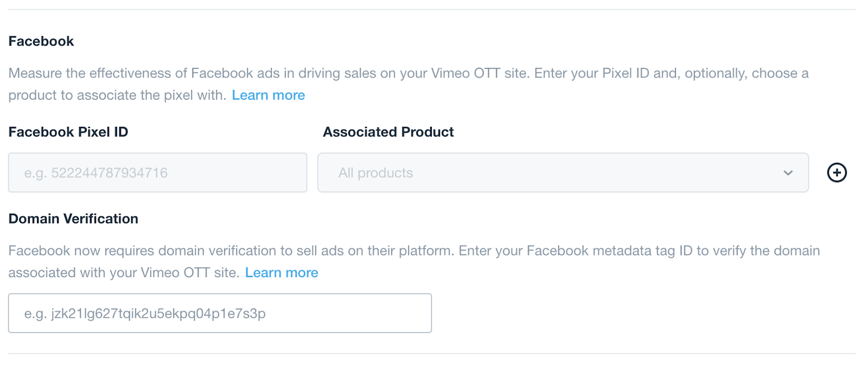
Task: Click the 'Measure the effectiveness of Facebook ads' description
Action: (408, 73)
